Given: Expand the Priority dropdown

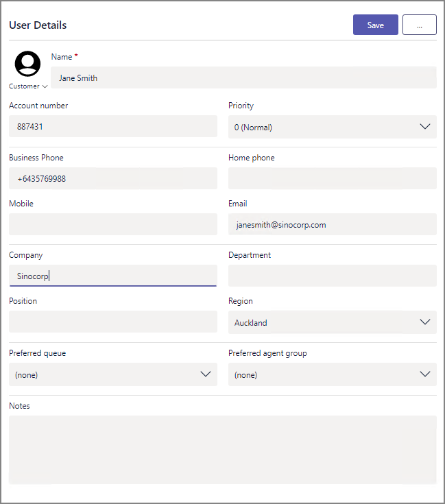Looking at the screenshot, I should (333, 127).
